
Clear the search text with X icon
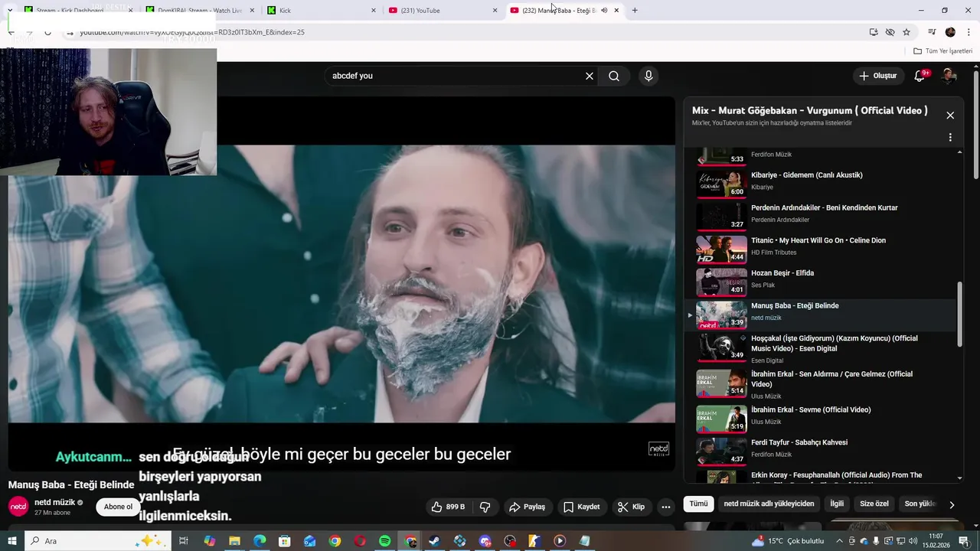pyautogui.click(x=590, y=76)
